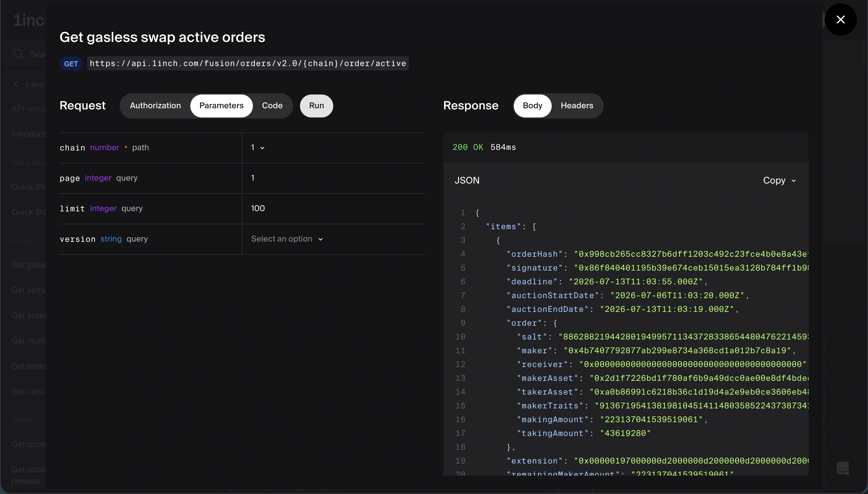
Task: Click the limit parameter input field
Action: (333, 209)
